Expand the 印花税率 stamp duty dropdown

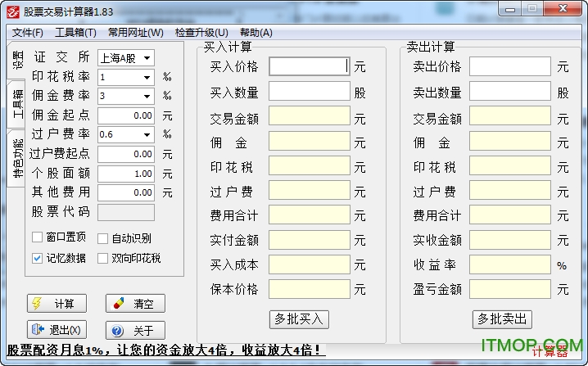pos(147,78)
